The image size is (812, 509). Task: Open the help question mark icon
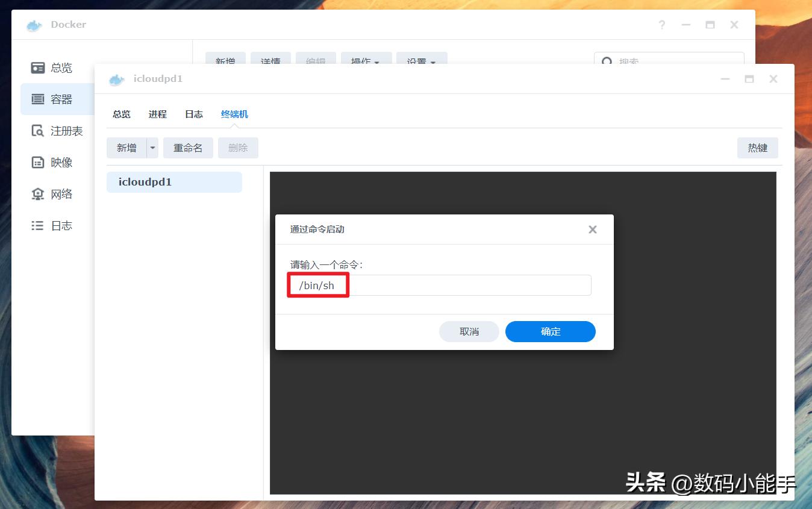tap(661, 25)
